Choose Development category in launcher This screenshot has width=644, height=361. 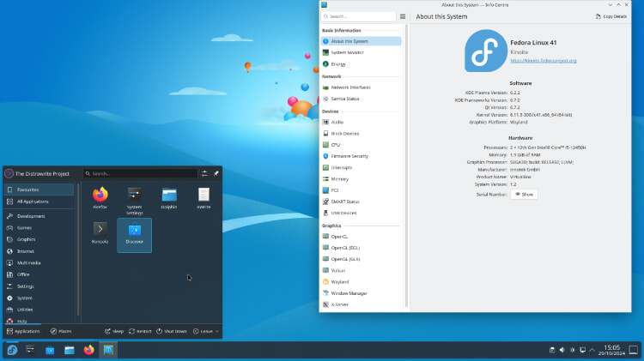pos(39,216)
